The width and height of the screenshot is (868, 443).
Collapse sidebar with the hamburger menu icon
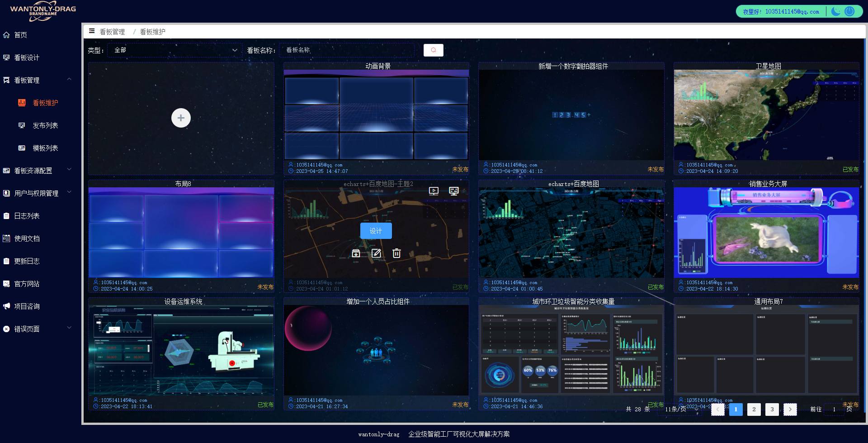(x=92, y=31)
